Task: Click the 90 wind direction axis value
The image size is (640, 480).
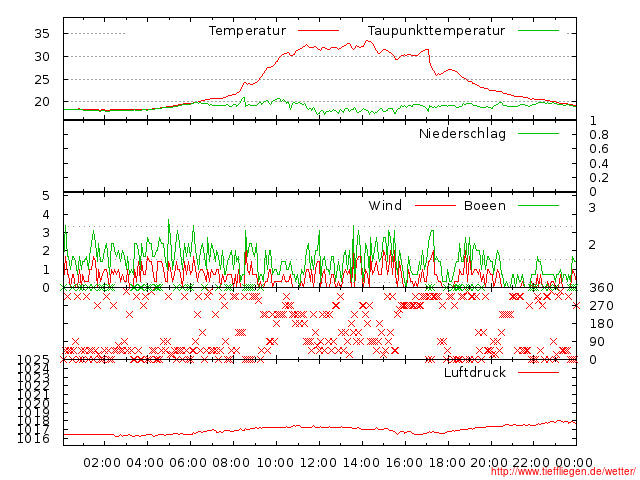Action: click(597, 342)
